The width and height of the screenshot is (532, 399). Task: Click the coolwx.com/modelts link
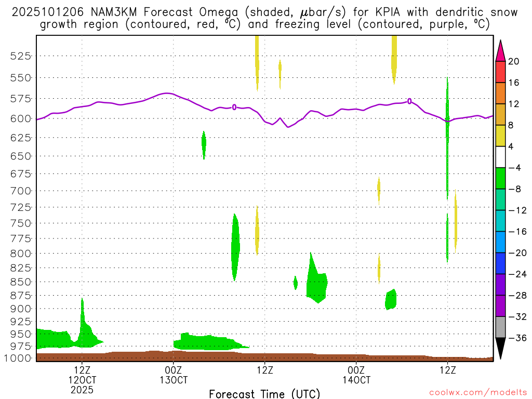(478, 393)
